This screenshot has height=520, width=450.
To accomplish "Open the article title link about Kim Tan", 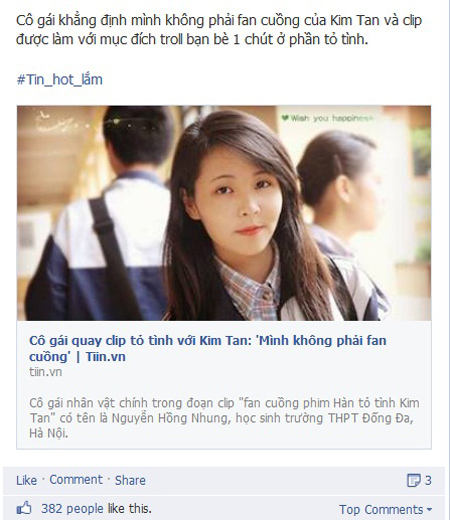I will [x=208, y=348].
